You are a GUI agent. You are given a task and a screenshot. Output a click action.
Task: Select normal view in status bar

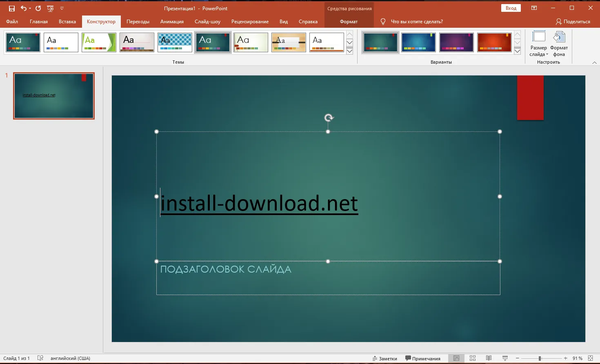tap(456, 358)
